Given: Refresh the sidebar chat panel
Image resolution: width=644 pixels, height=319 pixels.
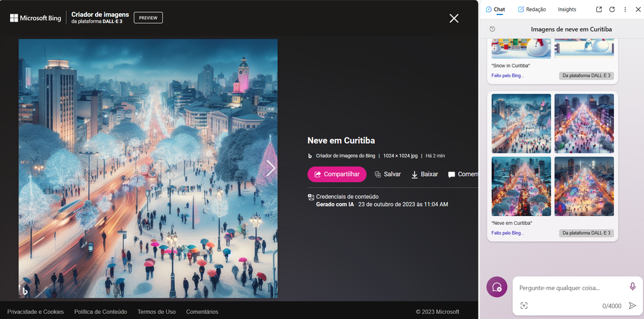Looking at the screenshot, I should tap(612, 9).
